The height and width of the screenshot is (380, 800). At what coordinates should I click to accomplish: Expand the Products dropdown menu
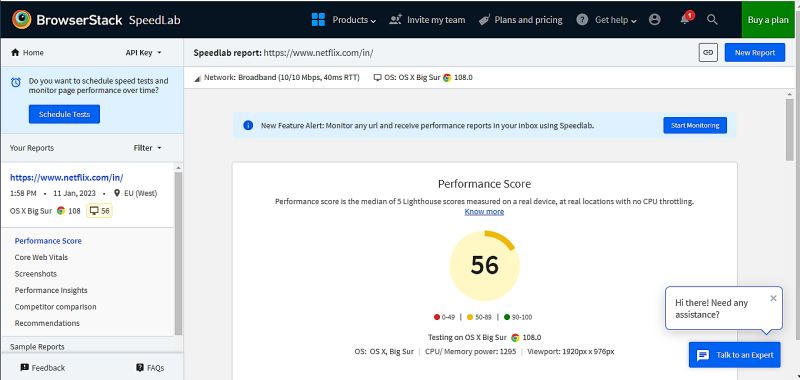tap(354, 20)
